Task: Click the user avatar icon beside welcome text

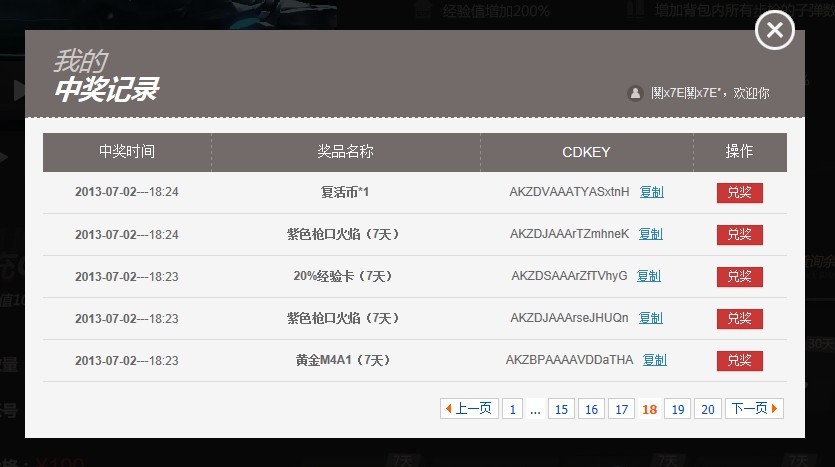Action: point(634,93)
